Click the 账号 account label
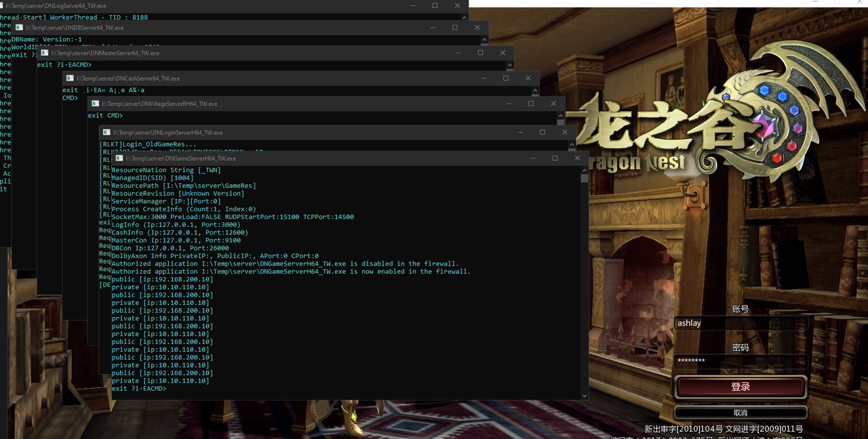The height and width of the screenshot is (439, 868). [741, 309]
